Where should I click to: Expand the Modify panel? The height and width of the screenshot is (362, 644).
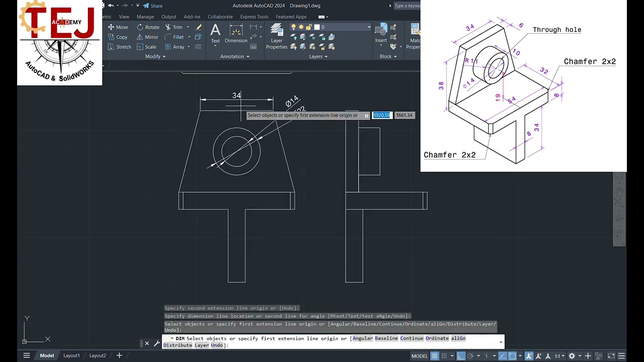(155, 56)
